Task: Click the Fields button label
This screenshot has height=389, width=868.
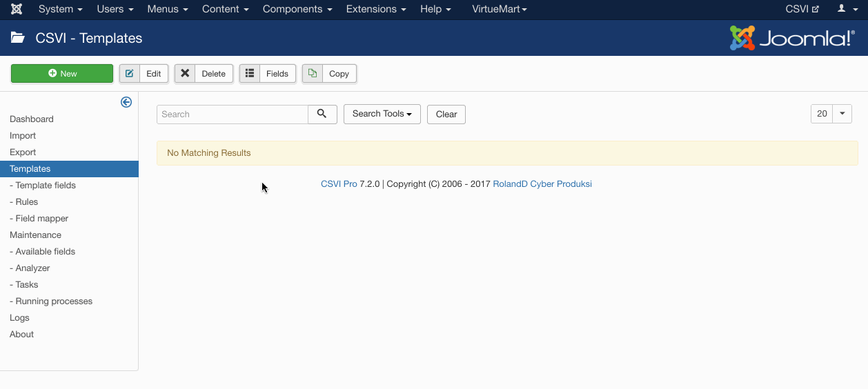Action: pos(277,74)
